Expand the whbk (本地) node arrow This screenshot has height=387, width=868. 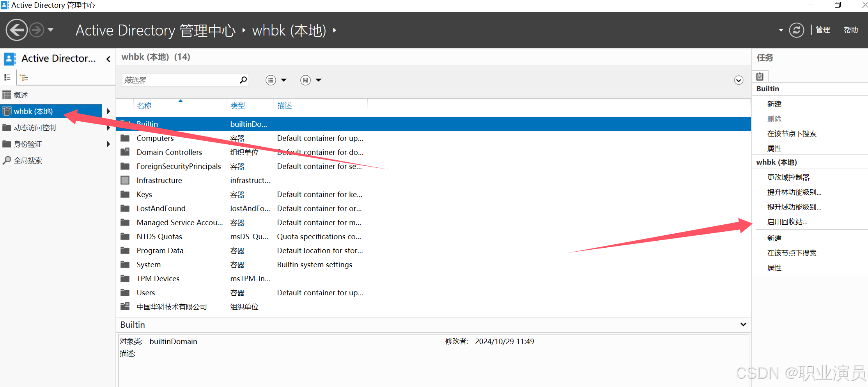pos(108,111)
